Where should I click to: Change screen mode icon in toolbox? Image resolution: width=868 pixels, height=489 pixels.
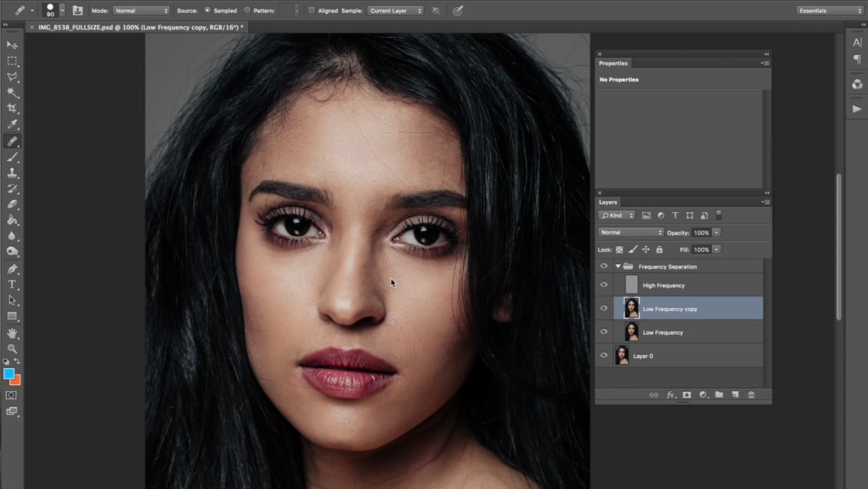12,412
